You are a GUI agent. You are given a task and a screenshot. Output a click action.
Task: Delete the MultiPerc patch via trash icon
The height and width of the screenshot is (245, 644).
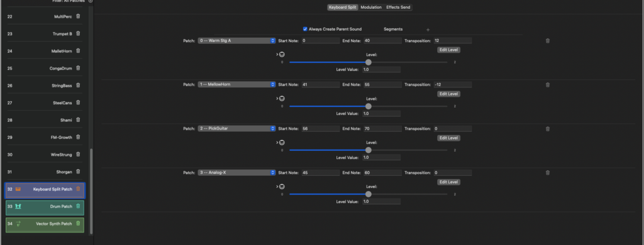[x=78, y=16]
